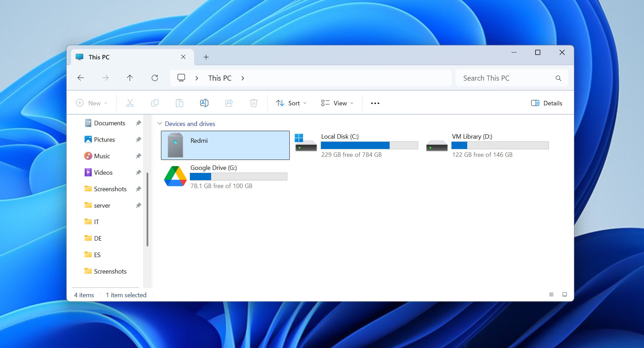Screen dimensions: 644x348
Task: Navigate up to the parent folder
Action: (130, 78)
